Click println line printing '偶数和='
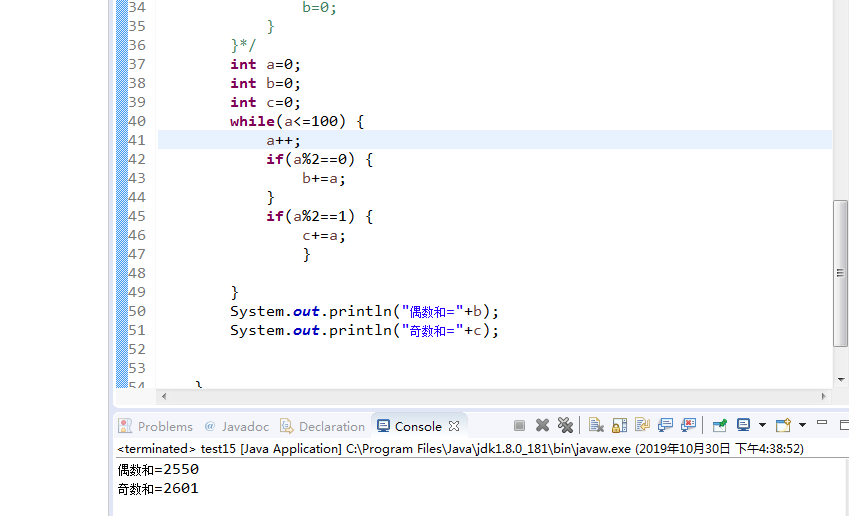This screenshot has width=849, height=516. pos(364,312)
